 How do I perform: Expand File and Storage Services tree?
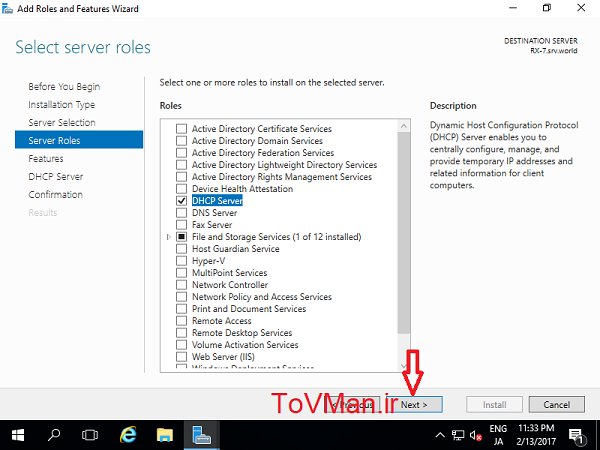168,237
